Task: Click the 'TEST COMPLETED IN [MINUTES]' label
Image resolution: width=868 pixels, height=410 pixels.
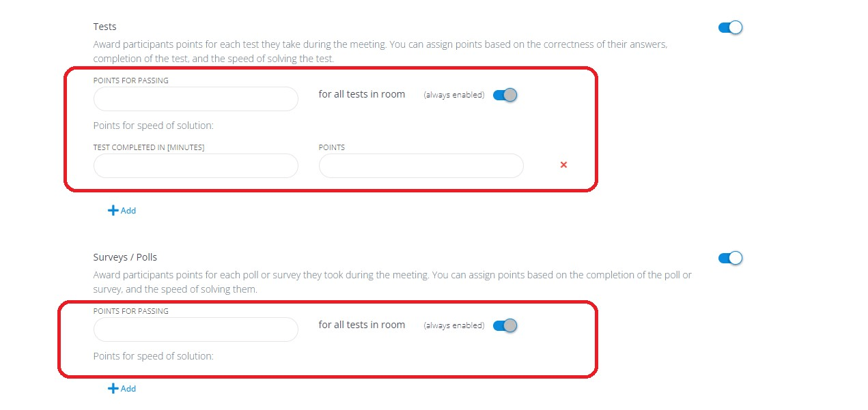Action: pyautogui.click(x=149, y=147)
